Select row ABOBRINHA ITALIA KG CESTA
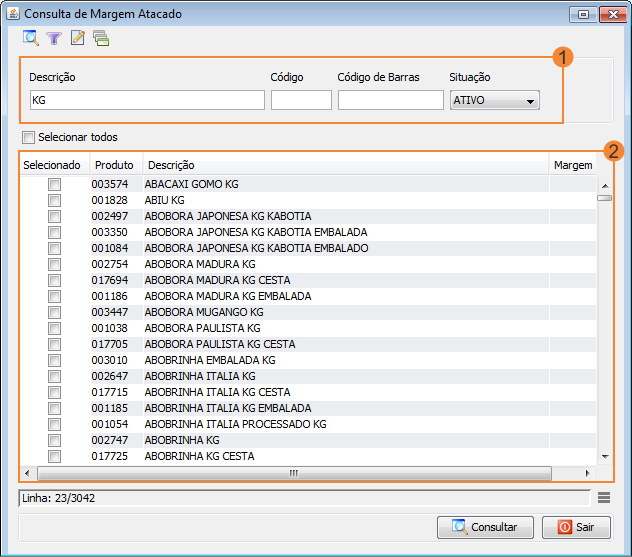Viewport: 632px width, 557px height. [x=308, y=392]
